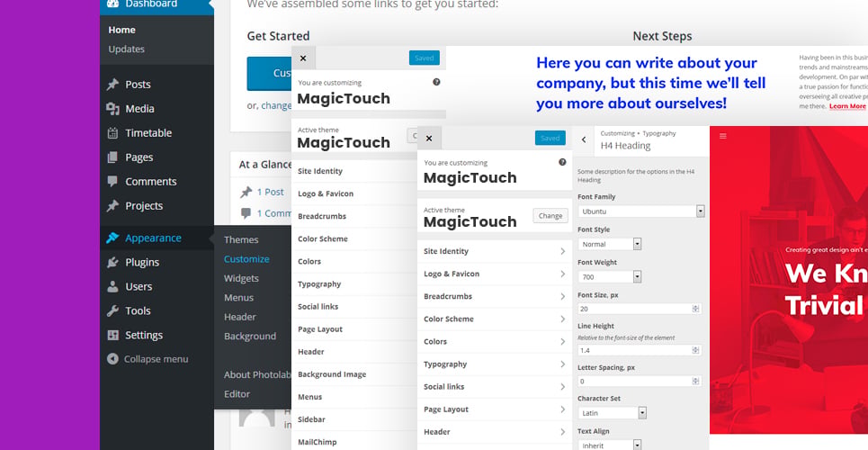The height and width of the screenshot is (450, 868).
Task: Click the Comments bubble icon
Action: point(113,181)
